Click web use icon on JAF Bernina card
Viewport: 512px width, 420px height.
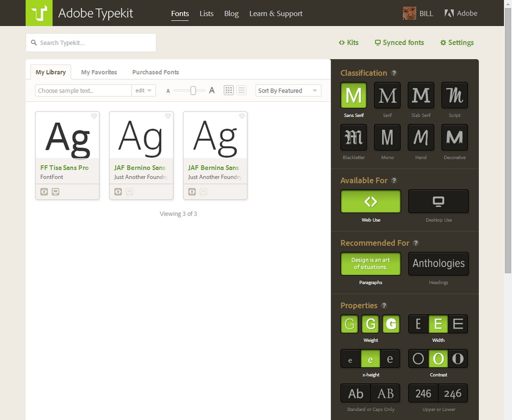tap(192, 192)
